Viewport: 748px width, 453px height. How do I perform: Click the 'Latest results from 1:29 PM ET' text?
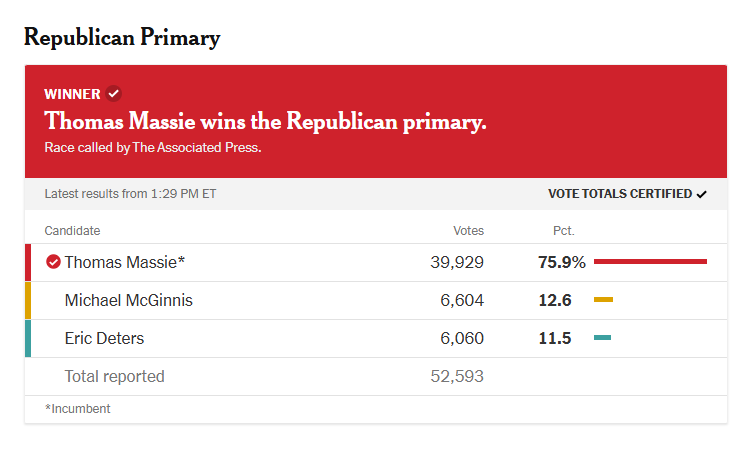pyautogui.click(x=130, y=194)
